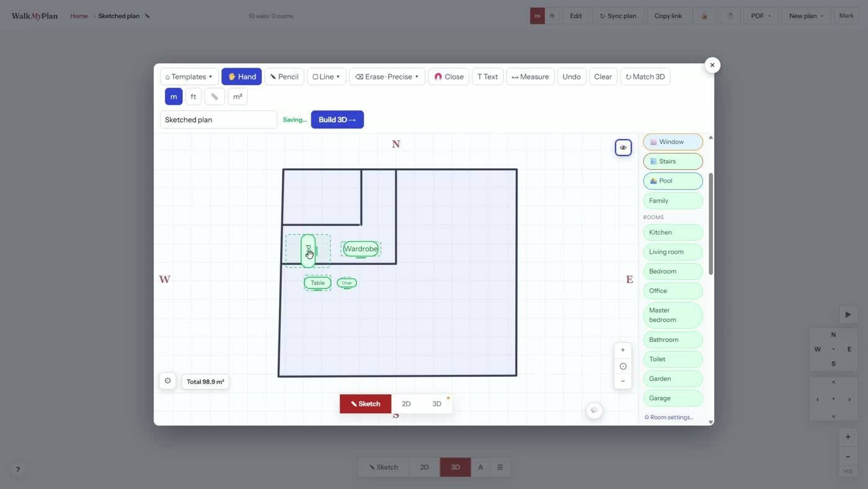This screenshot has height=489, width=868.
Task: Switch sketch units to meters
Action: (174, 97)
